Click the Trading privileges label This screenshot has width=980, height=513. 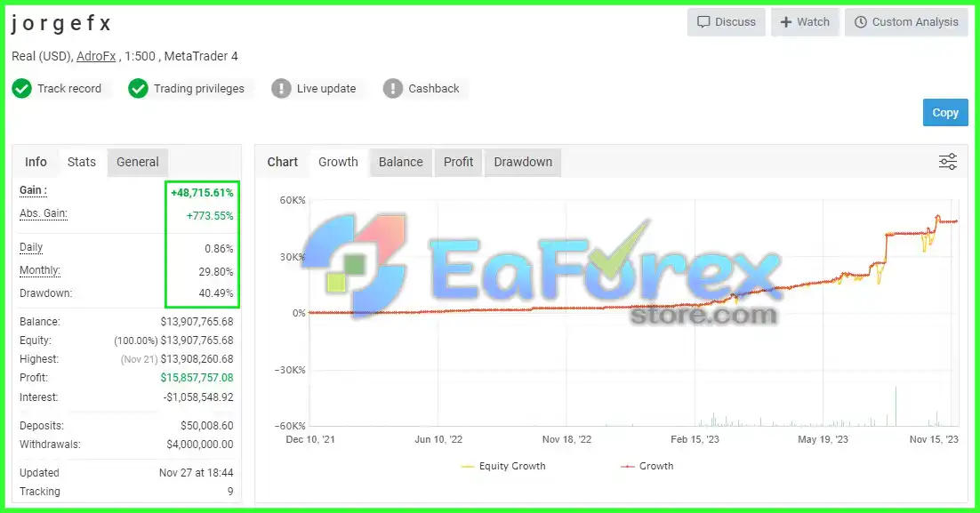point(198,89)
